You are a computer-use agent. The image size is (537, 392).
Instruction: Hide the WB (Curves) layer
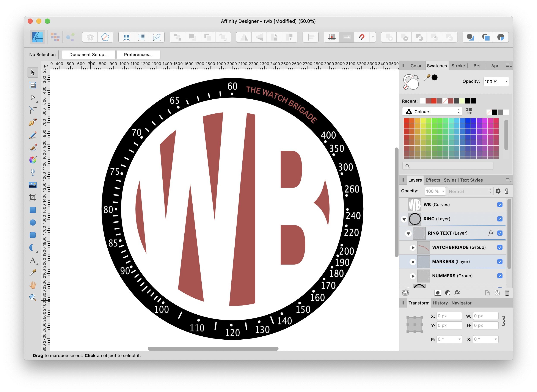point(500,205)
